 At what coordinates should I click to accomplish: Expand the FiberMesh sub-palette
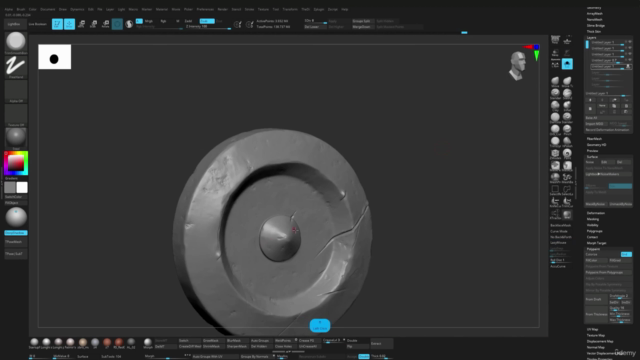(594, 139)
